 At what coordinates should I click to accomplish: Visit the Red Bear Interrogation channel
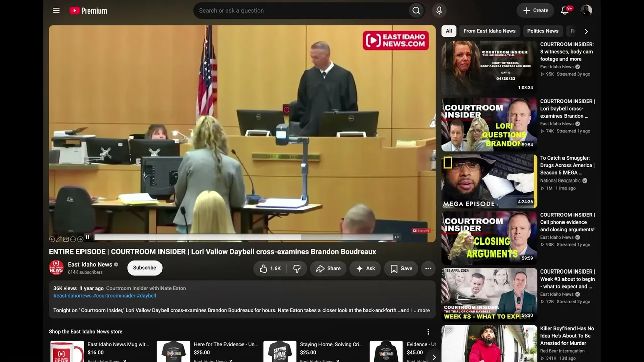[562, 351]
